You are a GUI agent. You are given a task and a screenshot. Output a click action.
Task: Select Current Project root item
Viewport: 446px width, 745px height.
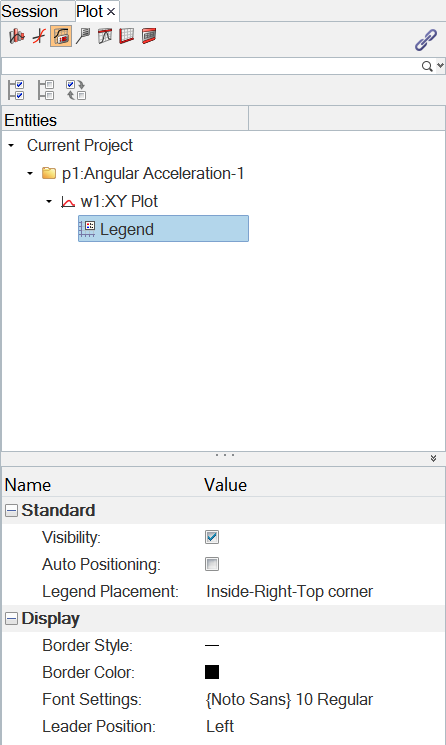(x=80, y=145)
